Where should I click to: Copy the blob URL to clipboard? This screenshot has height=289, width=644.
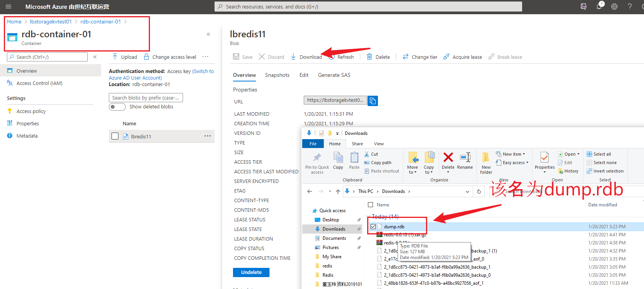[x=373, y=101]
